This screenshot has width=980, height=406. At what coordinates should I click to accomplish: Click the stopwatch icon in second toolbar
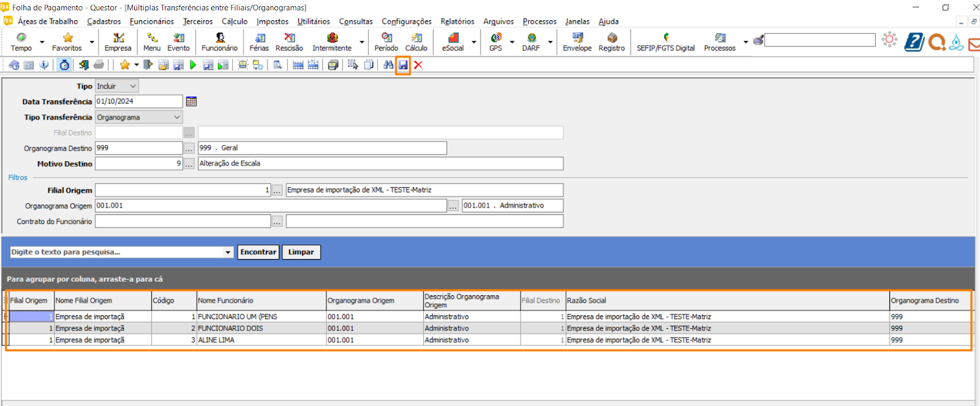tap(64, 65)
